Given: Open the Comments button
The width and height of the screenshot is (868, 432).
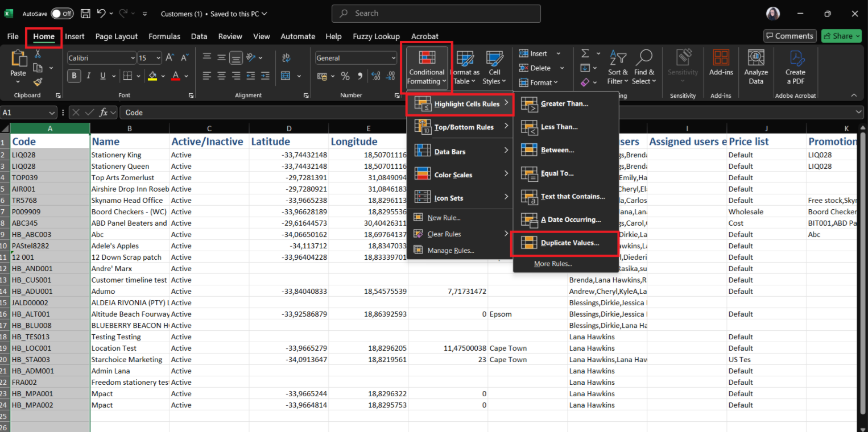Looking at the screenshot, I should (x=790, y=36).
